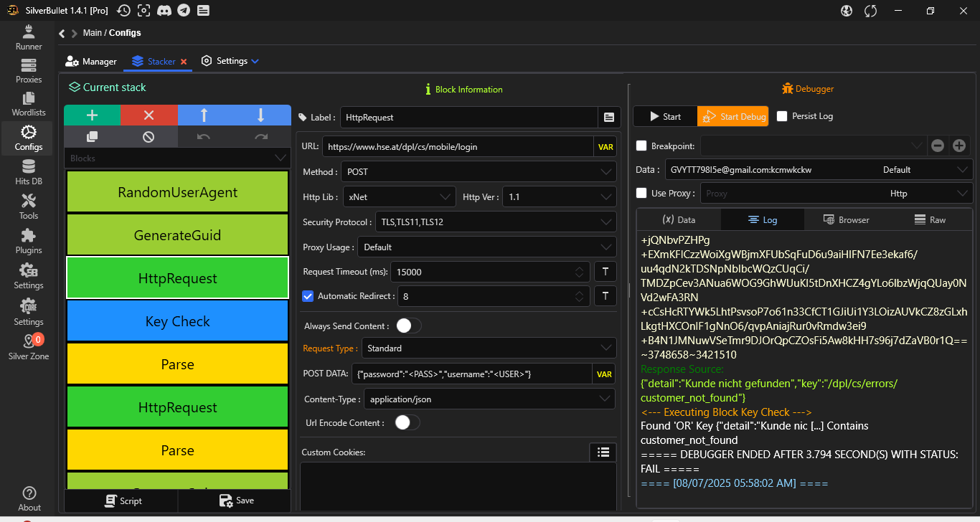Select the blue Key Check block
This screenshot has width=980, height=522.
point(177,321)
